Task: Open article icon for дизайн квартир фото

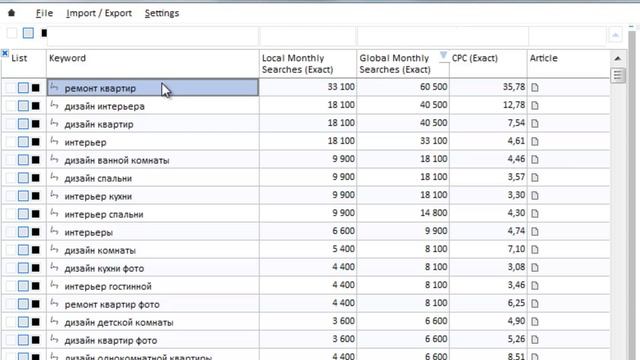Action: pos(535,339)
